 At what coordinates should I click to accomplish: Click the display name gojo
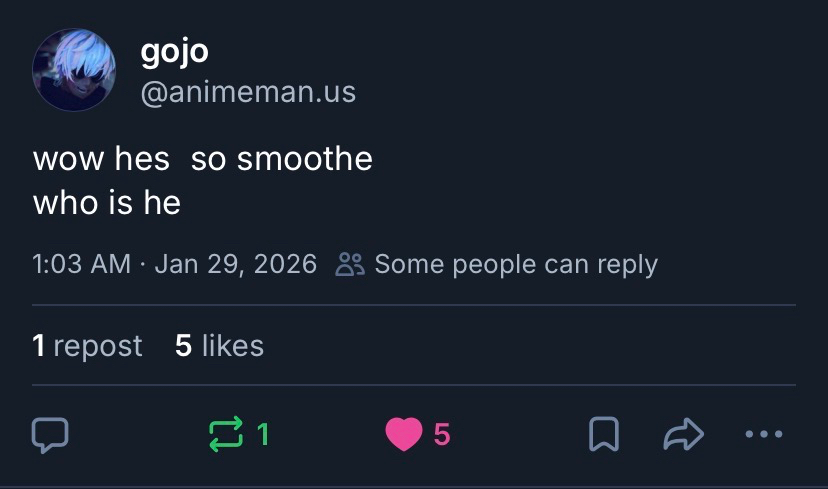tap(174, 51)
